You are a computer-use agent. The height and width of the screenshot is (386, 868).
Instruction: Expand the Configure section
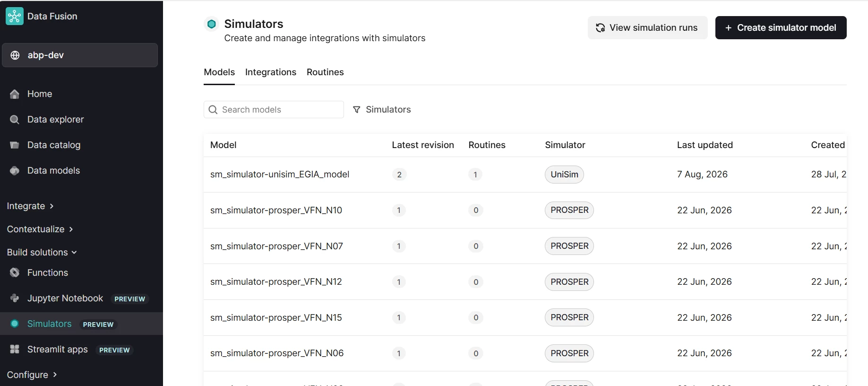coord(32,375)
